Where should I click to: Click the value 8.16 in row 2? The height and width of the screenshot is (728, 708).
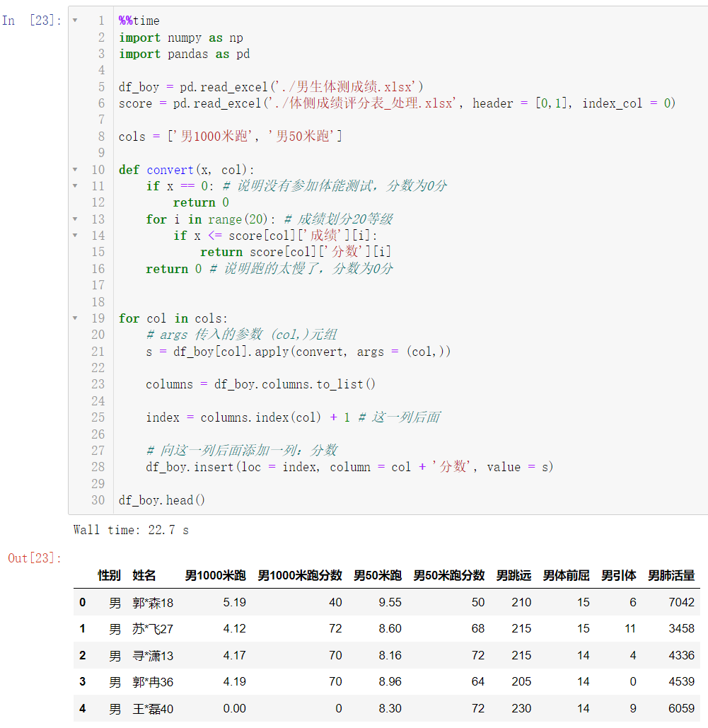click(390, 655)
